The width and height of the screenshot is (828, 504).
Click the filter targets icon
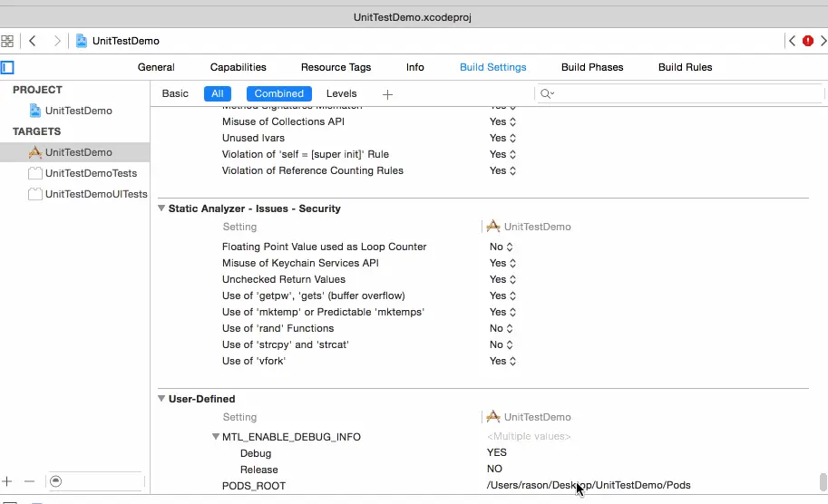point(56,481)
